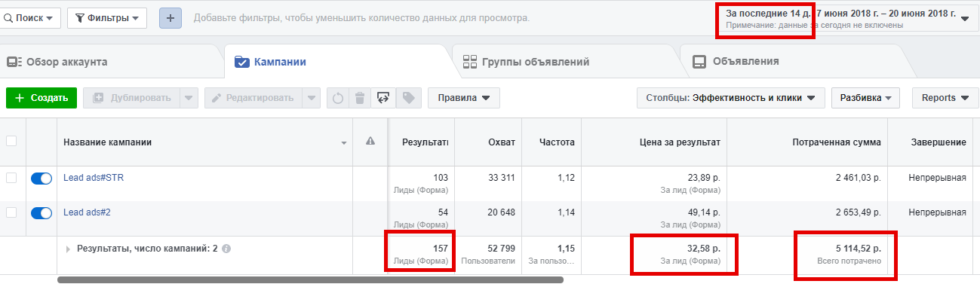Click the Редактировать button
The image size is (980, 284).
(x=253, y=98)
